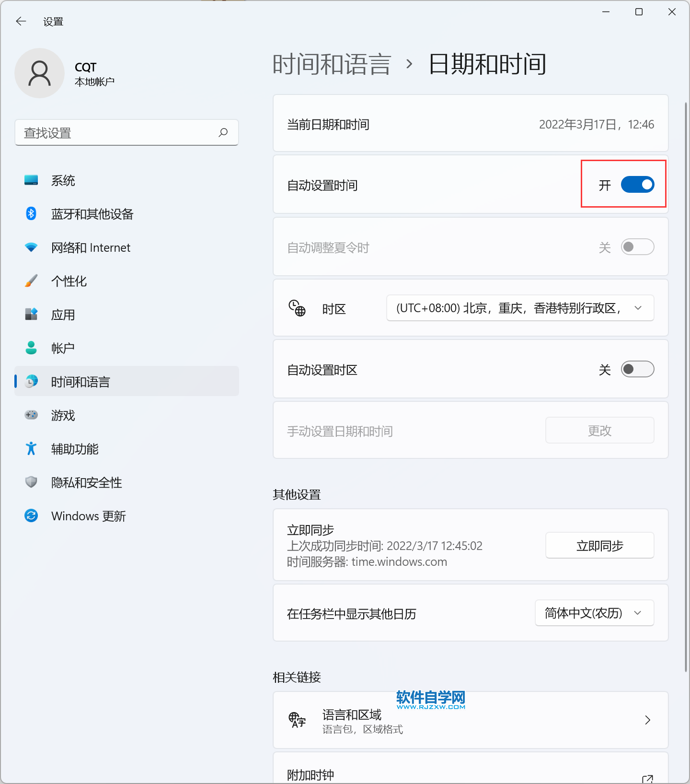This screenshot has height=784, width=690.
Task: Click the personalization paintbrush icon
Action: click(31, 281)
